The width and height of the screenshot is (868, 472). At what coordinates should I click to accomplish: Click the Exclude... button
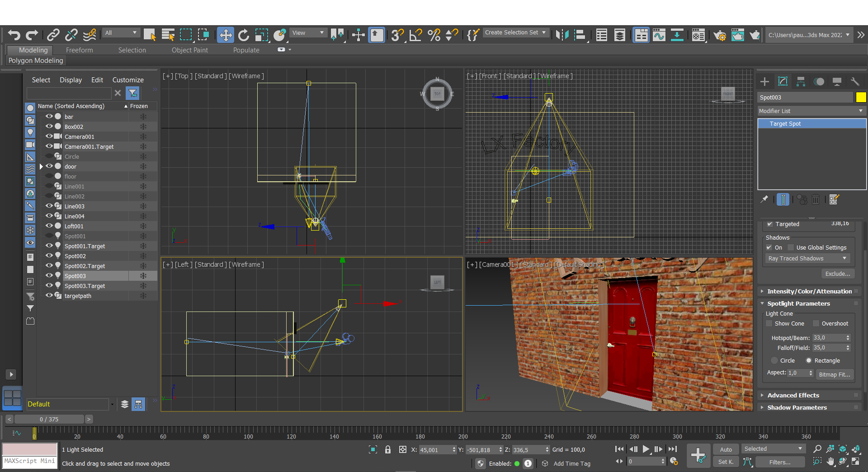[x=837, y=274]
